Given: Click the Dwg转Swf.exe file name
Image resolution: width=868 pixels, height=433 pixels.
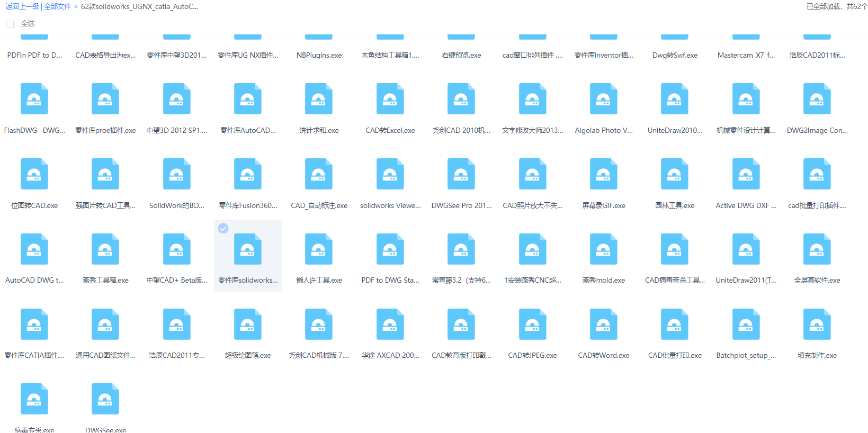Looking at the screenshot, I should (675, 55).
